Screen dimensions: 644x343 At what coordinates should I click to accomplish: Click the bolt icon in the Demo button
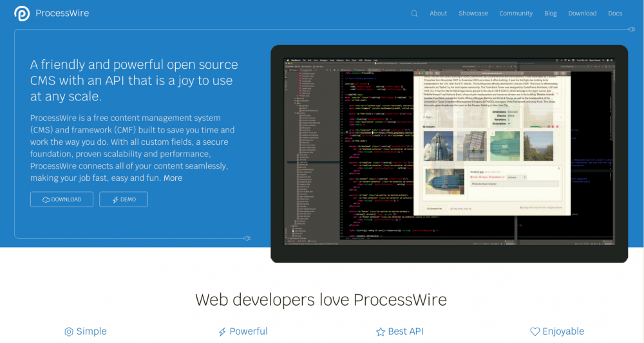point(115,199)
